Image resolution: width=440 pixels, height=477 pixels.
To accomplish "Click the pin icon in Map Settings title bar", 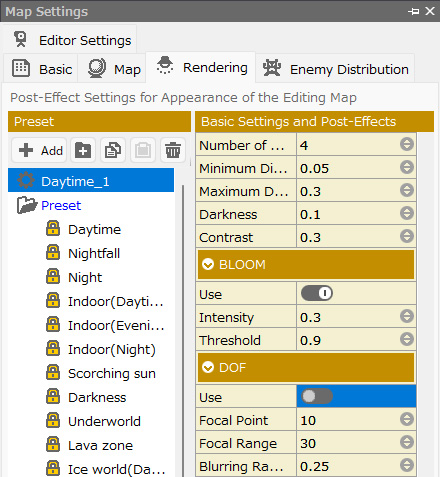I will point(414,11).
